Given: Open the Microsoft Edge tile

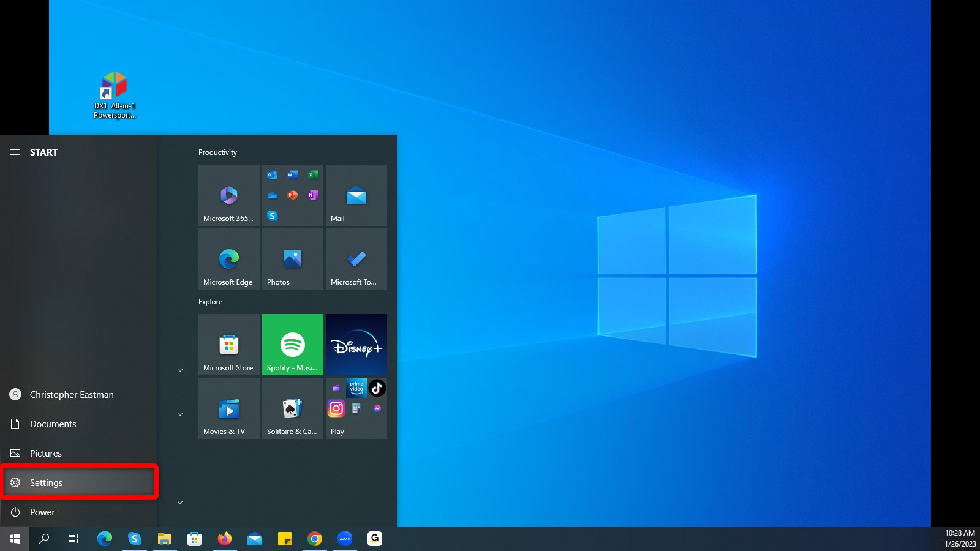Looking at the screenshot, I should click(229, 259).
